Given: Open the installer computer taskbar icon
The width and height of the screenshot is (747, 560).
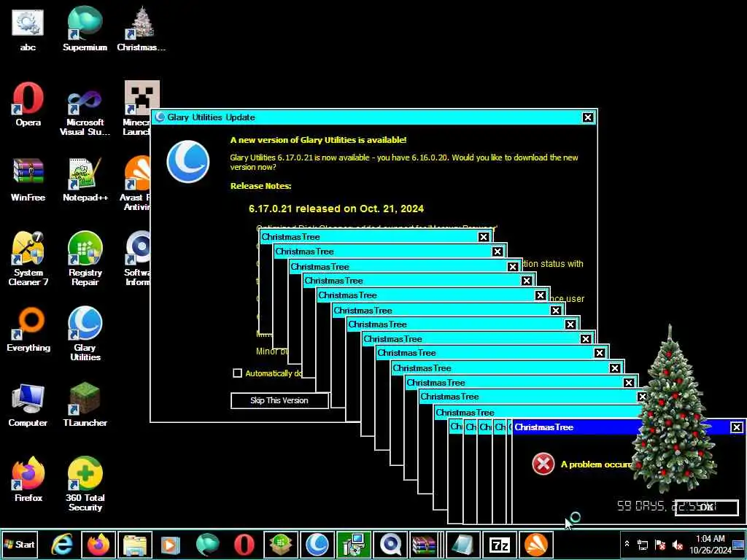Looking at the screenshot, I should (354, 544).
